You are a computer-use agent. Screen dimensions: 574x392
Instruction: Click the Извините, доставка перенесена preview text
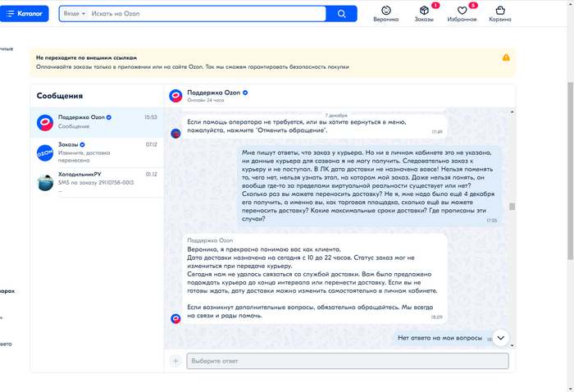click(x=84, y=157)
